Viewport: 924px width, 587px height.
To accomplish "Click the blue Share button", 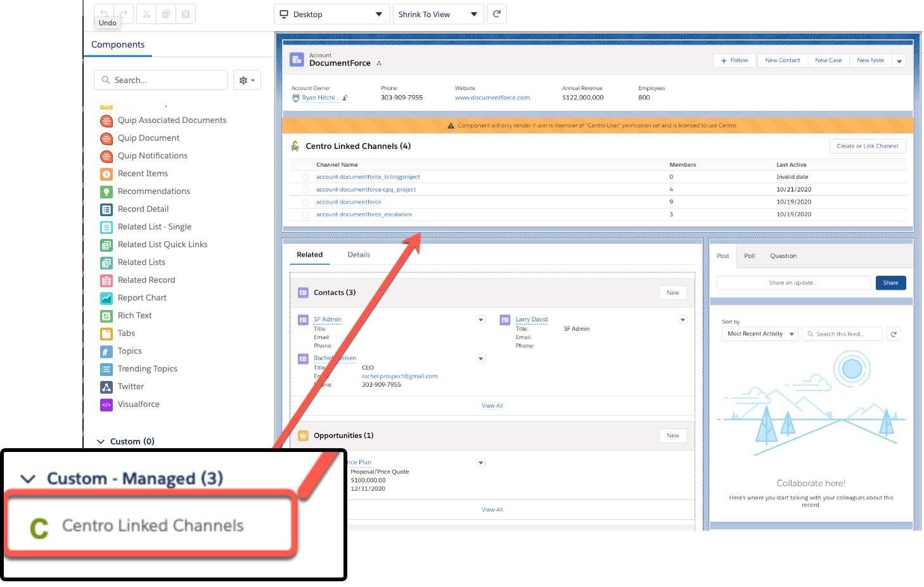I will [890, 283].
